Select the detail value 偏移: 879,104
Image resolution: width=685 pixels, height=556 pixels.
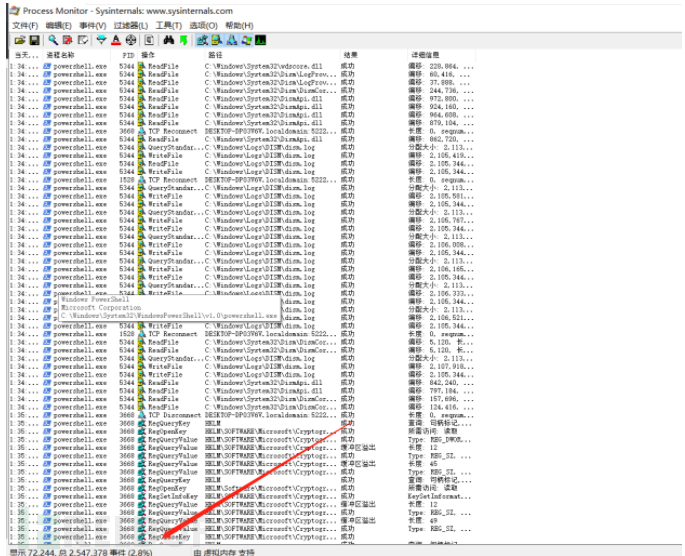click(440, 123)
